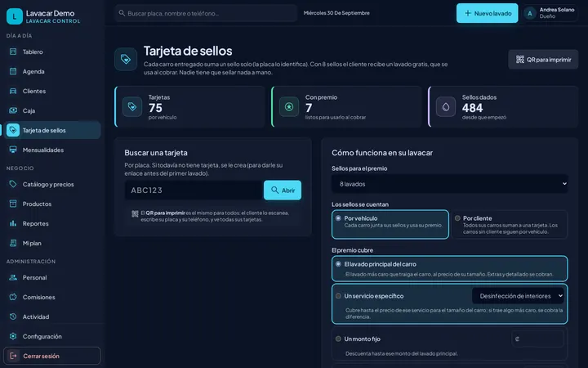This screenshot has width=588, height=368.
Task: Click the Andrea Solano avatar icon
Action: coord(530,14)
